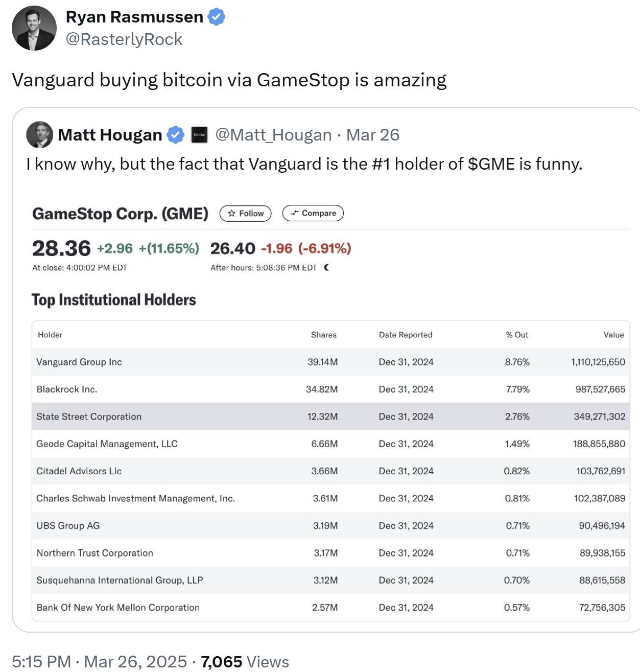Click the verified badge next to Matt Hougan
The height and width of the screenshot is (672, 640).
175,134
